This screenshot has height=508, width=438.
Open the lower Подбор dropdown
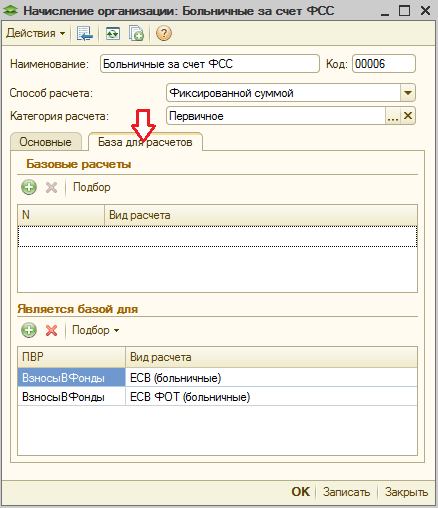96,330
